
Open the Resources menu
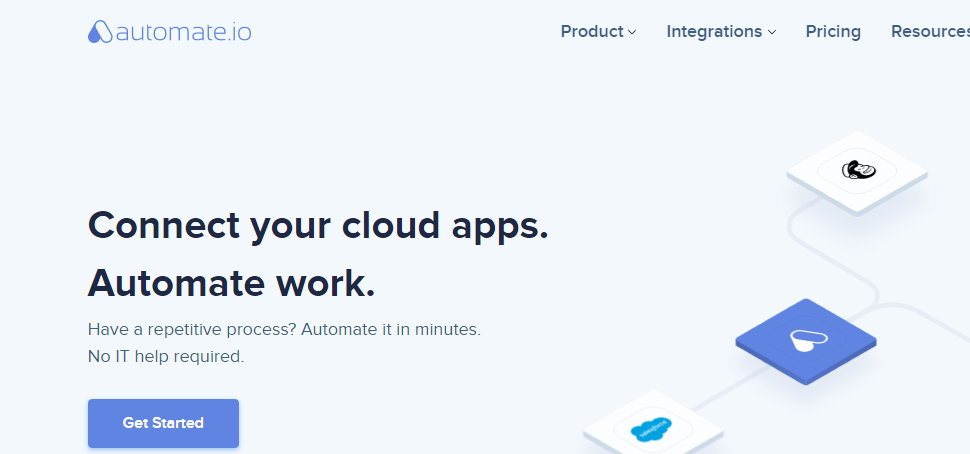click(x=930, y=32)
